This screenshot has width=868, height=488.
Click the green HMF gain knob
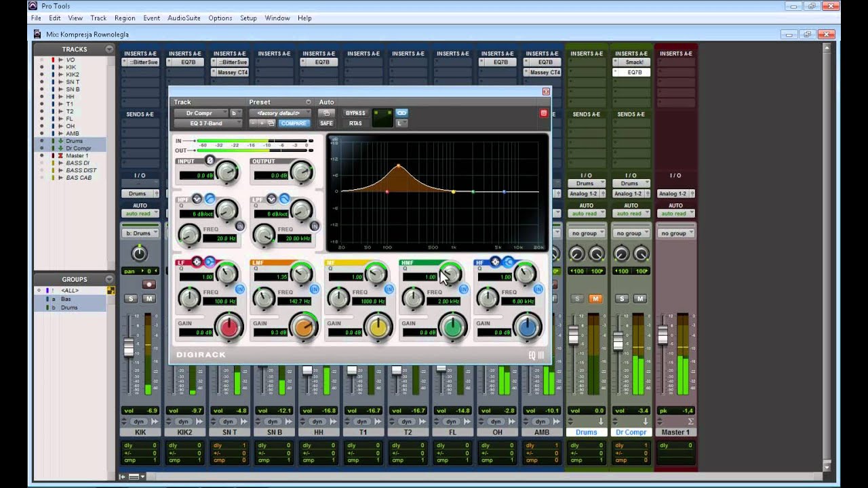452,327
